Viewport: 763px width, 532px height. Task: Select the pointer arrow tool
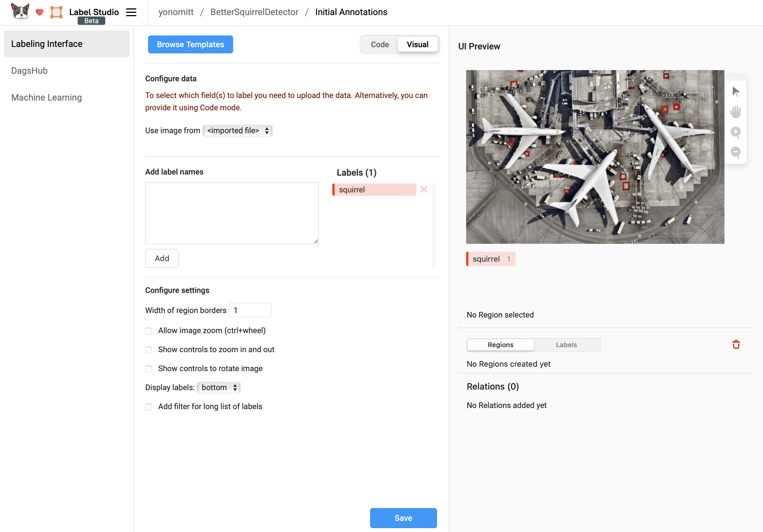click(735, 92)
